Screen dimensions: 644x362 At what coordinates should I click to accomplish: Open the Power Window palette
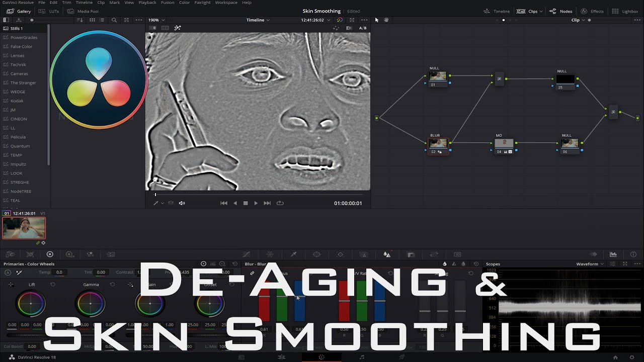click(316, 254)
